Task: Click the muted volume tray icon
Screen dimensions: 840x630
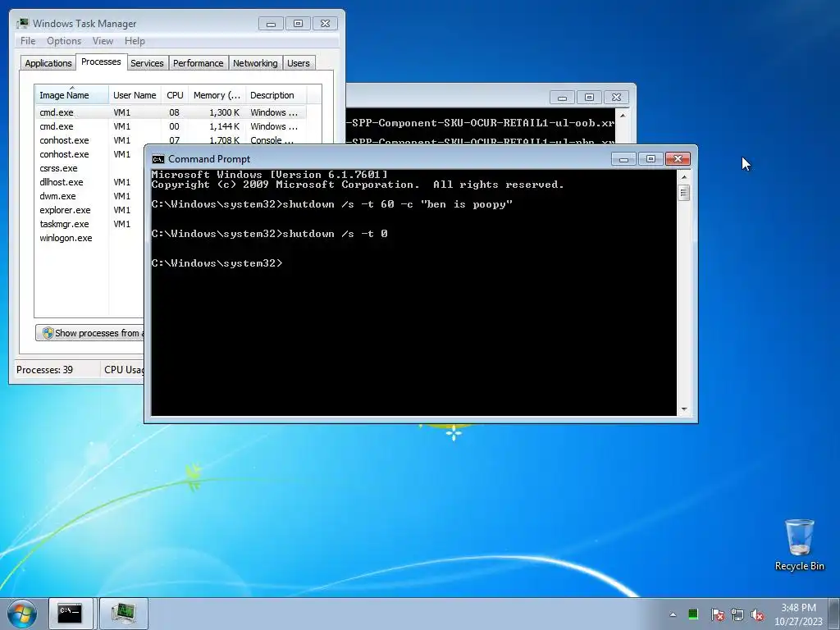Action: (757, 614)
